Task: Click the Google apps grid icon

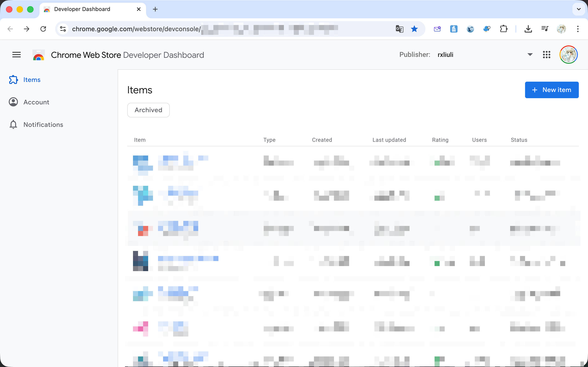Action: point(546,55)
